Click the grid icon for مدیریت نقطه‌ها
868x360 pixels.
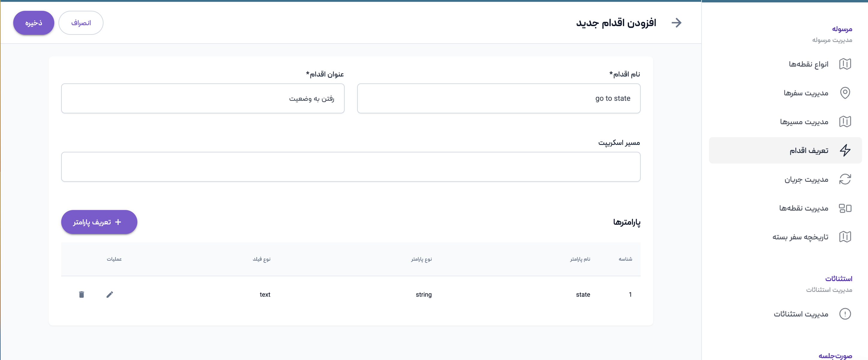[x=845, y=208]
